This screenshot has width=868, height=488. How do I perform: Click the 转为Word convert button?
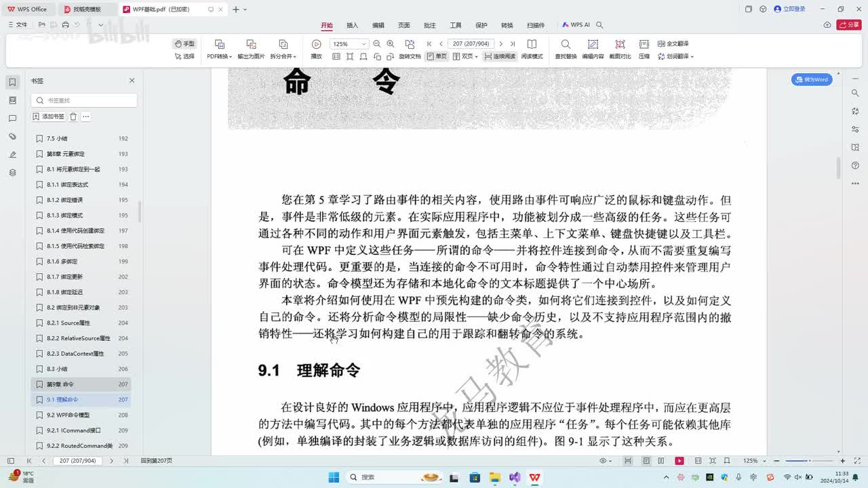coord(812,79)
